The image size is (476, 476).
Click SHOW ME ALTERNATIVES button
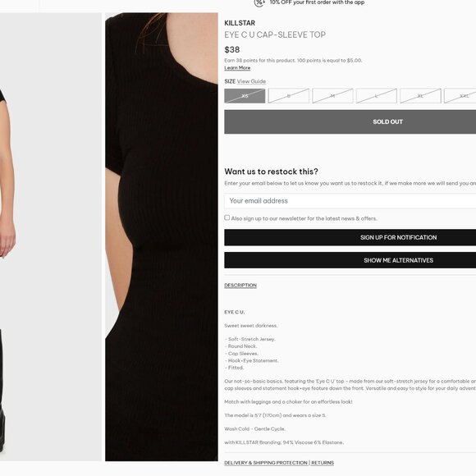click(x=350, y=260)
